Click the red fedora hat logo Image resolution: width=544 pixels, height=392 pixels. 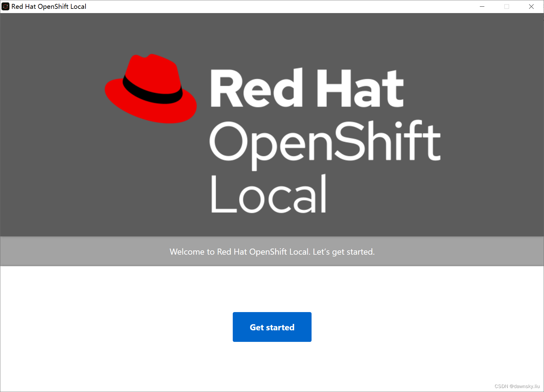click(x=151, y=88)
